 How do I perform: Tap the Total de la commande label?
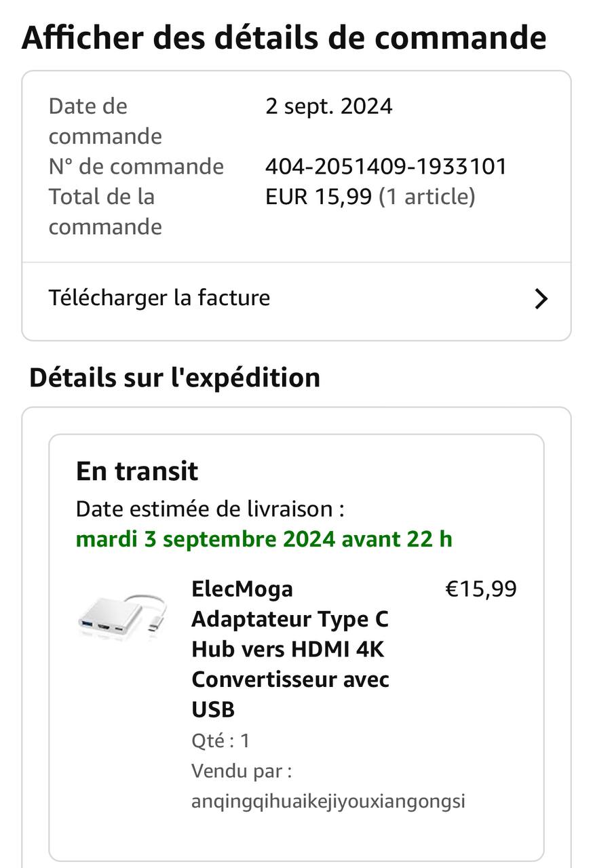(105, 211)
